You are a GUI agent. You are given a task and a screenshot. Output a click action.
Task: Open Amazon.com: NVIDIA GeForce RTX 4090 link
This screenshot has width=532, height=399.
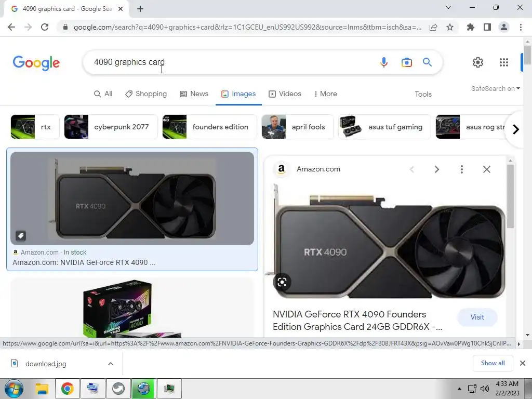pyautogui.click(x=84, y=262)
